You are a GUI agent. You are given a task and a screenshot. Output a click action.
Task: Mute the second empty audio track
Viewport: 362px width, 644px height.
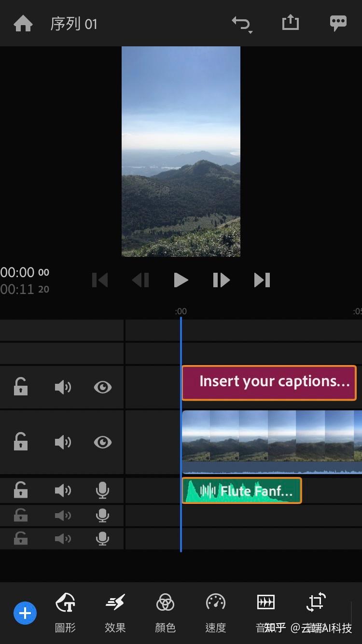coord(63,516)
